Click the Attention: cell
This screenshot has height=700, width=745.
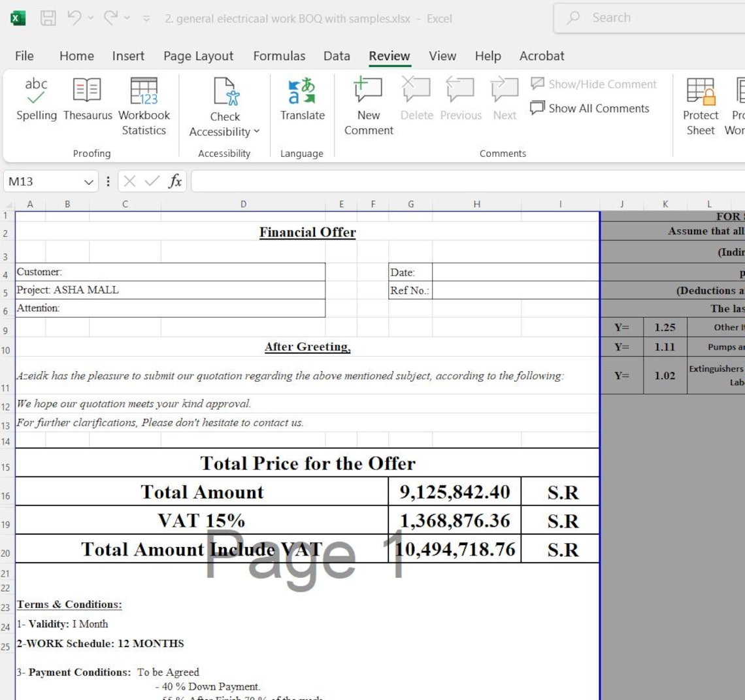tap(170, 308)
